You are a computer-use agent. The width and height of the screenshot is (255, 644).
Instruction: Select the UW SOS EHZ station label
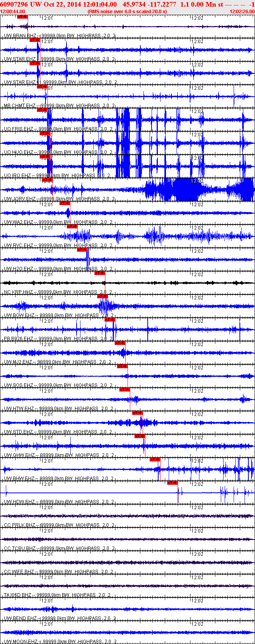tap(58, 385)
